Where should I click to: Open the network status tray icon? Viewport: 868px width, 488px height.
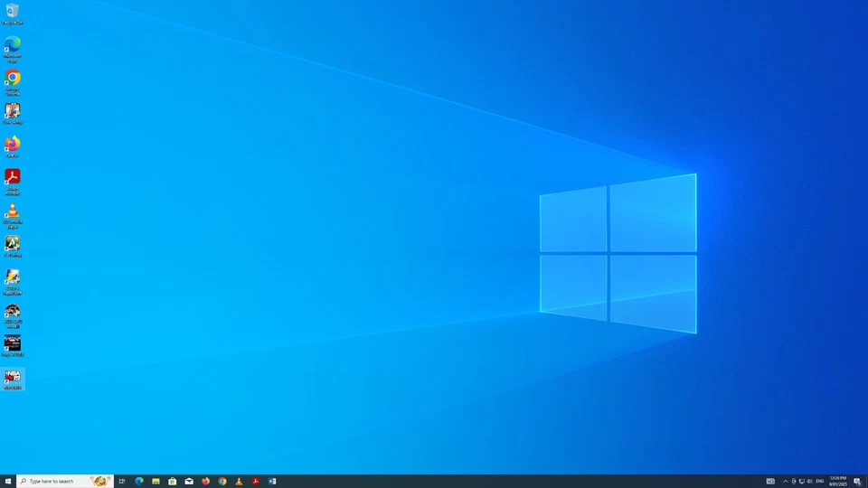(801, 482)
